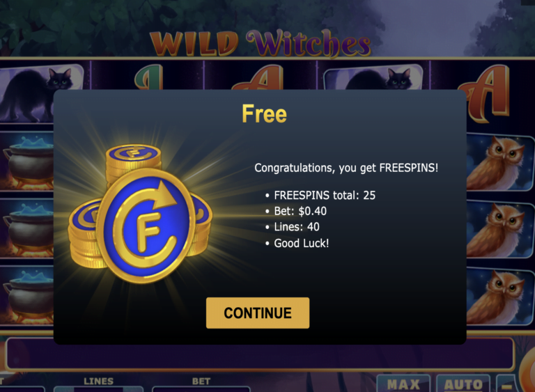Click the AUTO spin button
535x392 pixels.
point(463,384)
